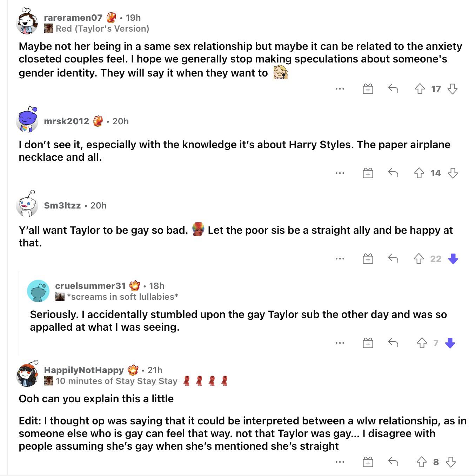The image size is (475, 476).
Task: Open more options on mrsk2012's comment
Action: [x=340, y=173]
